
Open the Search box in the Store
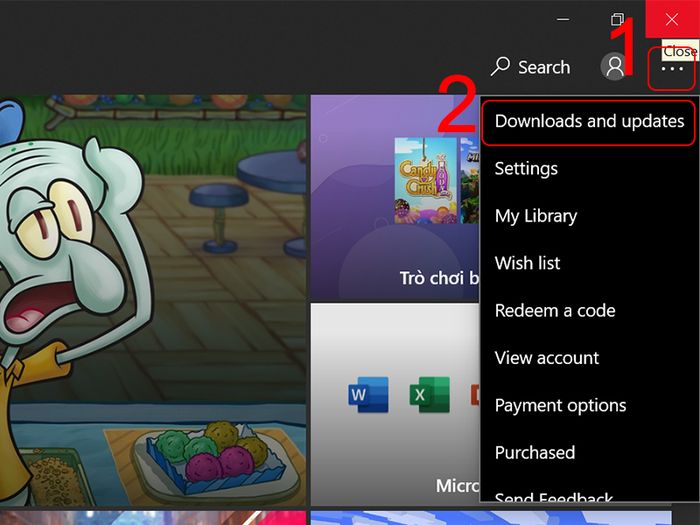pos(530,67)
